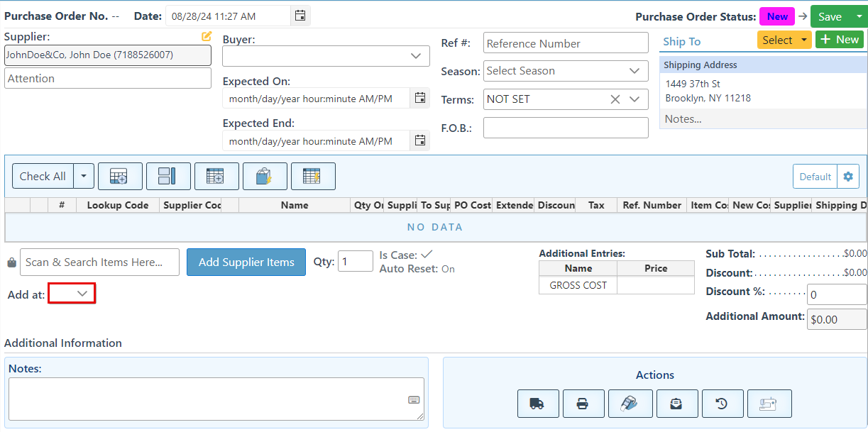Image resolution: width=868 pixels, height=432 pixels.
Task: Open history via the clock arrow icon
Action: pyautogui.click(x=722, y=404)
